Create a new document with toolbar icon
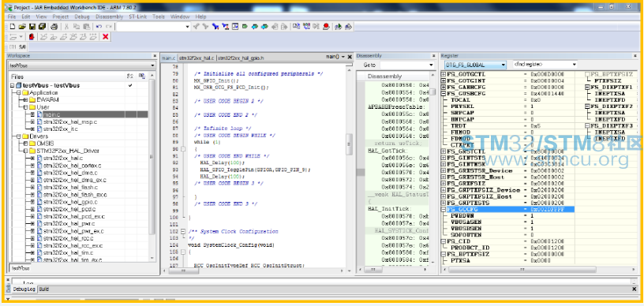The image size is (644, 306). coord(13,27)
